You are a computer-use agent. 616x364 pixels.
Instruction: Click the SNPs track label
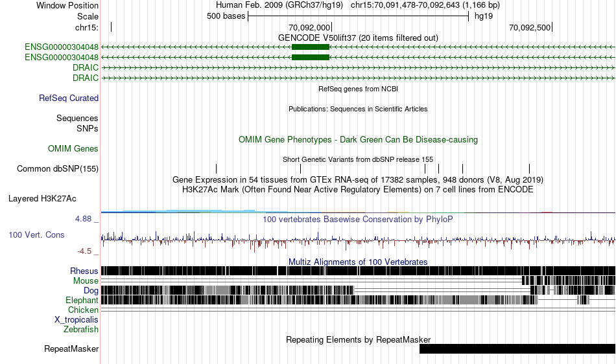pos(88,128)
